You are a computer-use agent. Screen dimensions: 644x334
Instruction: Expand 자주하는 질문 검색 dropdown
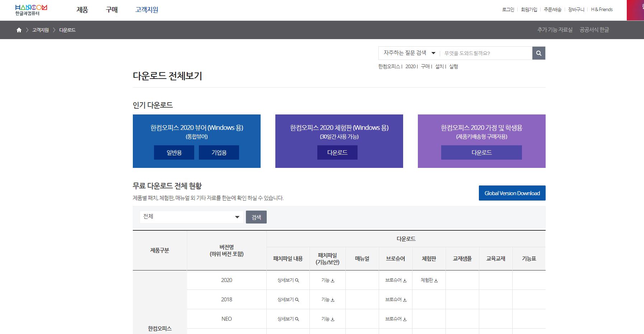point(409,53)
